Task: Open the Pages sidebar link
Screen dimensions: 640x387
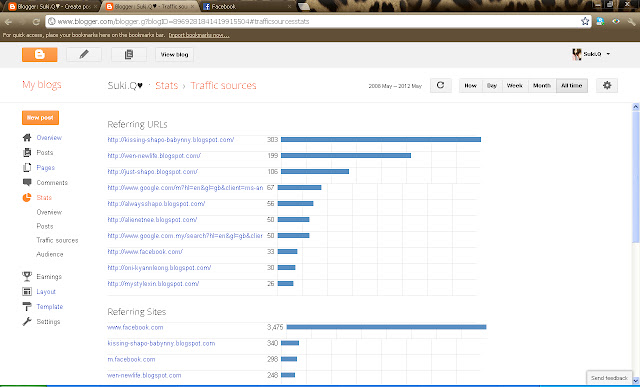Action: [x=45, y=168]
